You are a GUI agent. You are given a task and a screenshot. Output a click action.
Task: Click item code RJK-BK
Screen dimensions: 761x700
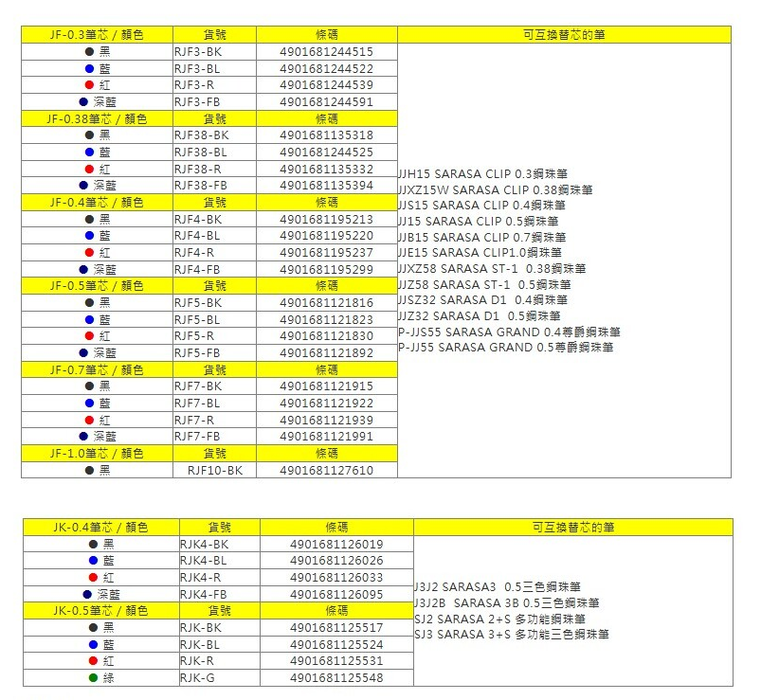(x=201, y=628)
